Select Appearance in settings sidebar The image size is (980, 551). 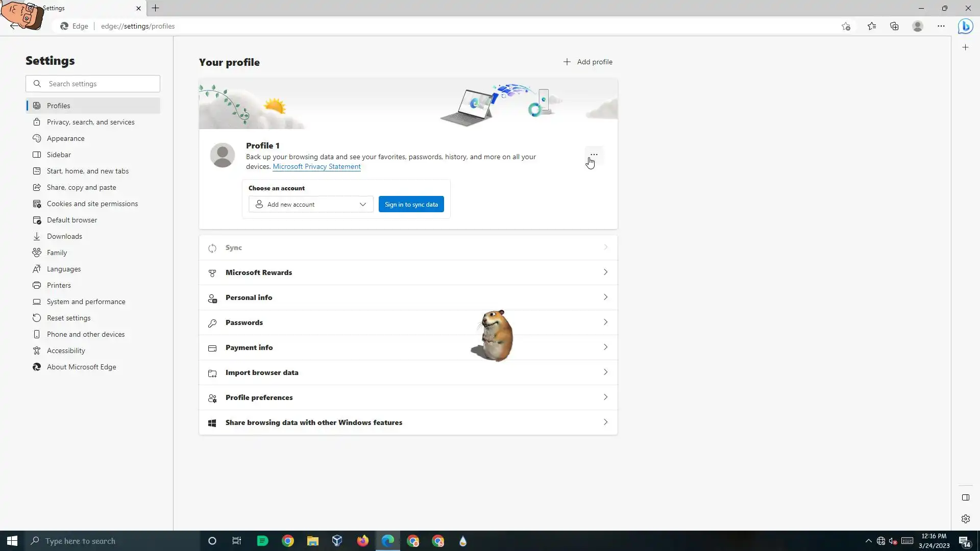[x=65, y=138]
